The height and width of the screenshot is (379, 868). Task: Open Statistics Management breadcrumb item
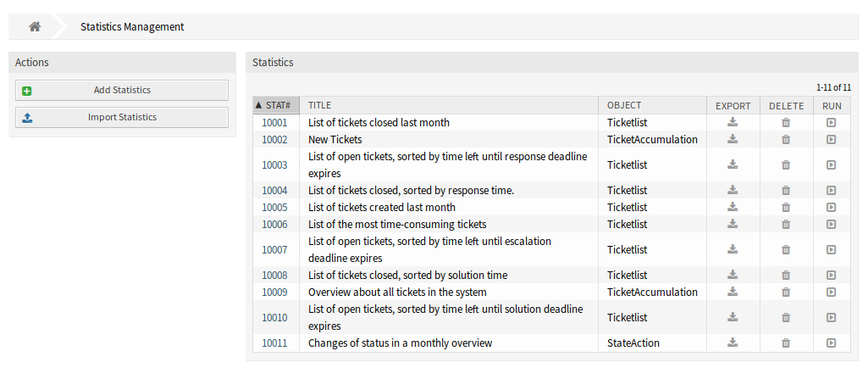point(132,26)
